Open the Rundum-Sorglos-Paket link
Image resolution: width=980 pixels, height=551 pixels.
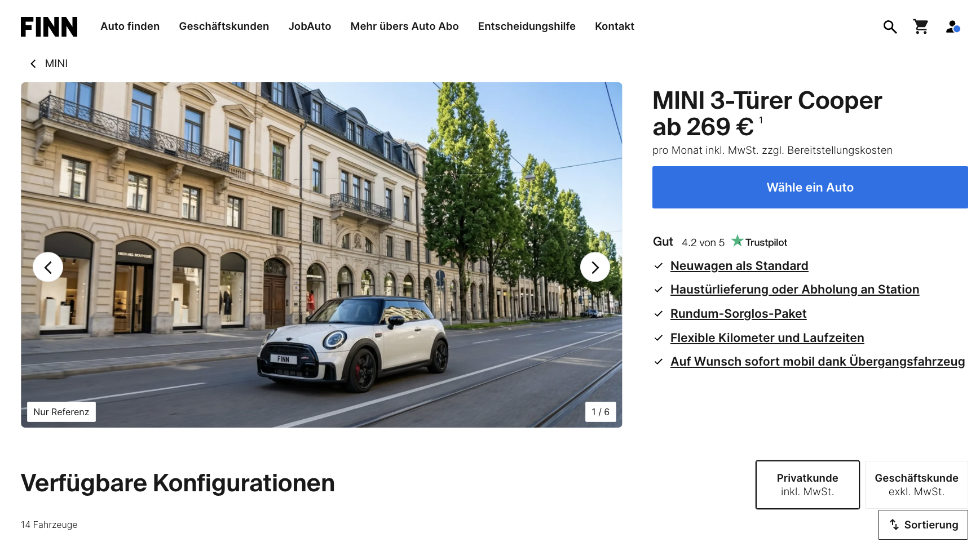pos(738,314)
